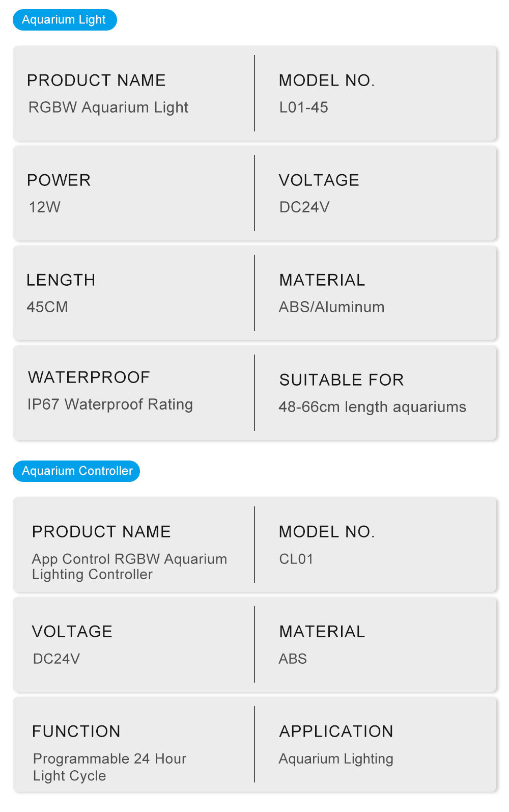The image size is (509, 812).
Task: Click the "Aquarium Controller" blue badge
Action: coord(76,471)
